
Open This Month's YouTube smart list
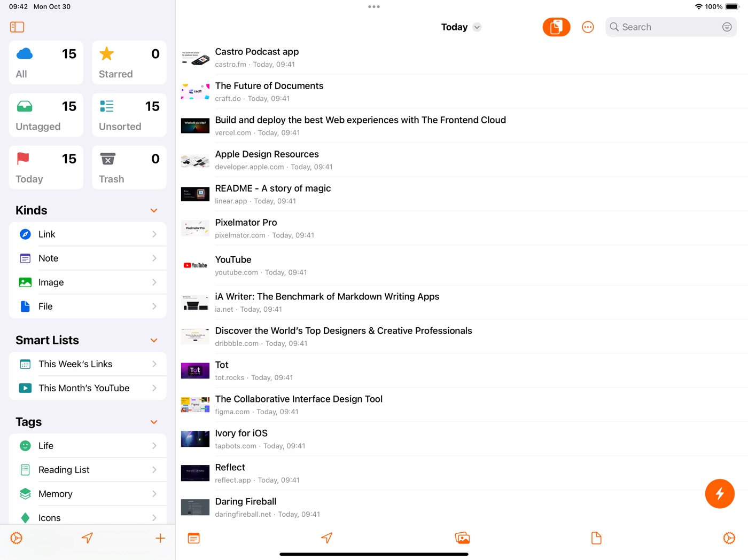88,388
